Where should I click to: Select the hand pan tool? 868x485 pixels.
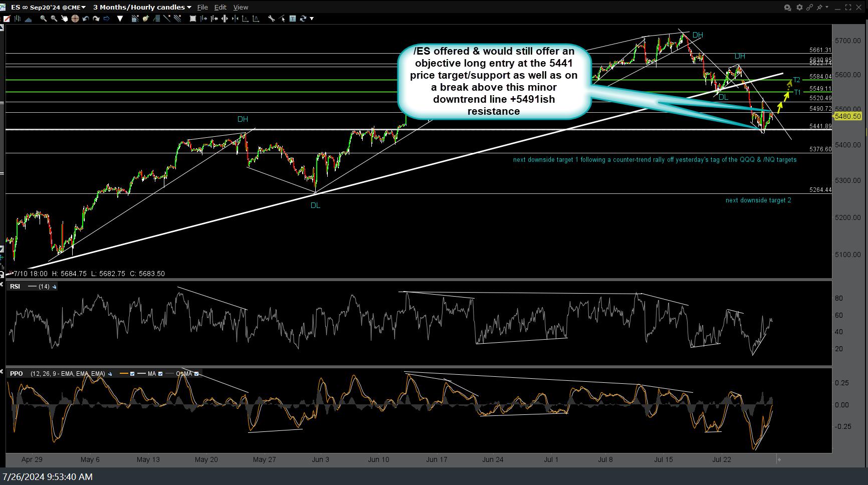click(x=65, y=19)
